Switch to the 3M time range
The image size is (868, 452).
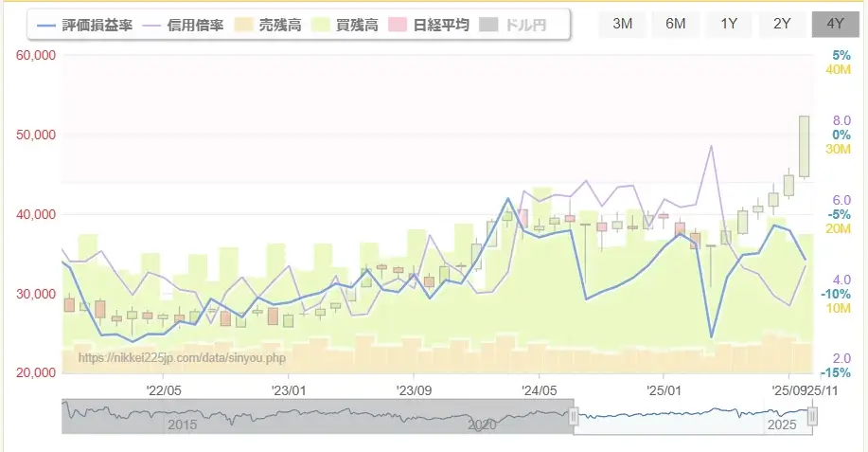[623, 24]
